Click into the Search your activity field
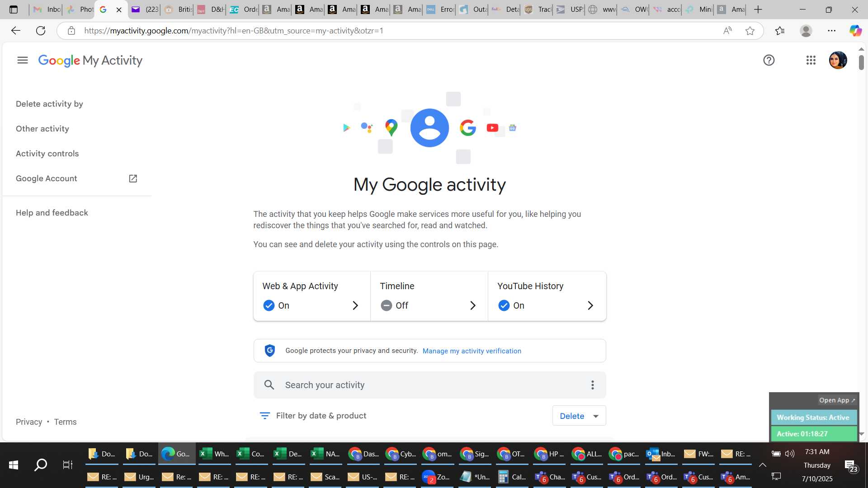The width and height of the screenshot is (868, 488). 429,385
